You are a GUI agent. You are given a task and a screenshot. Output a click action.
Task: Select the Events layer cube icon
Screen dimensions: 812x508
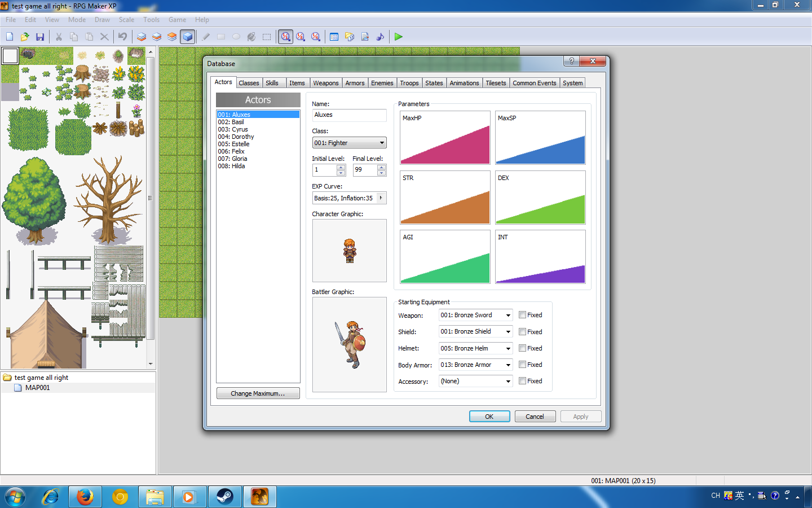click(x=188, y=37)
